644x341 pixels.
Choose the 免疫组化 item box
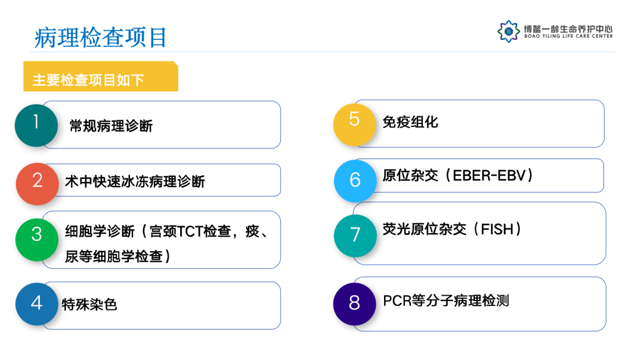(489, 123)
